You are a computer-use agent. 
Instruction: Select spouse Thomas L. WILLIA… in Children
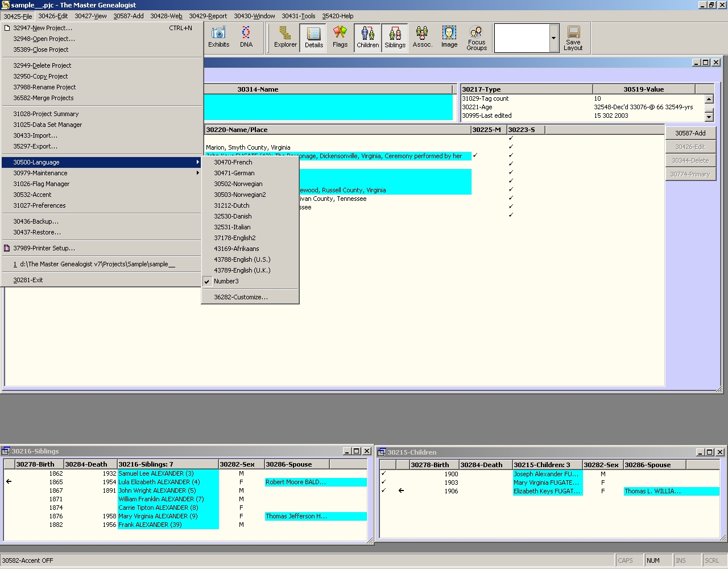[671, 491]
